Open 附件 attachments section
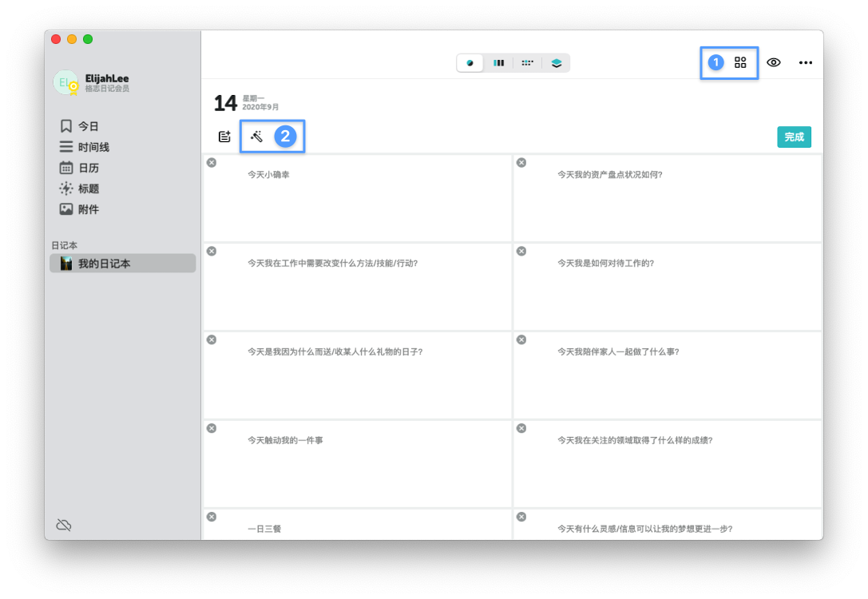Screen dimensions: 868x599 pyautogui.click(x=88, y=209)
